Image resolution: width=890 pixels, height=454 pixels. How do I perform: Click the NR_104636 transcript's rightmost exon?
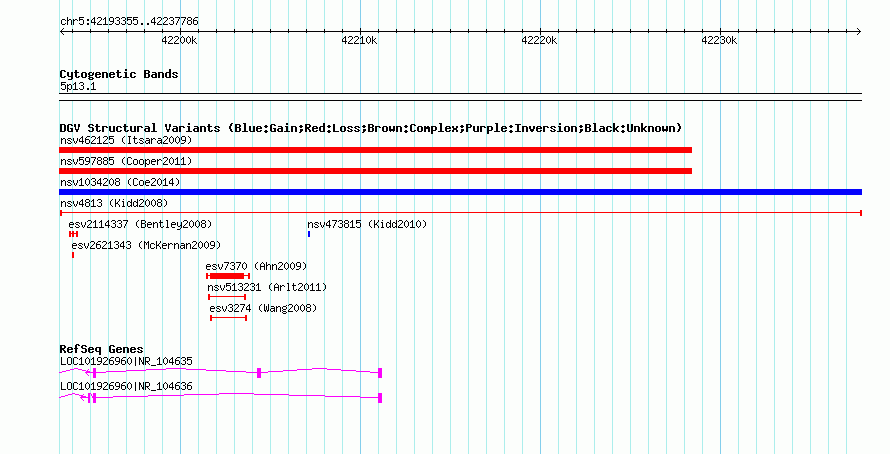pyautogui.click(x=380, y=398)
